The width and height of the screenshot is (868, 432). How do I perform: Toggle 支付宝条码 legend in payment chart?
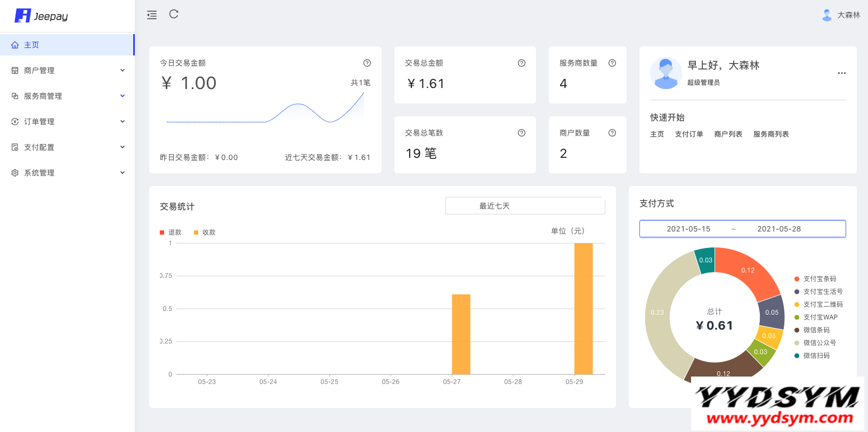pos(815,279)
